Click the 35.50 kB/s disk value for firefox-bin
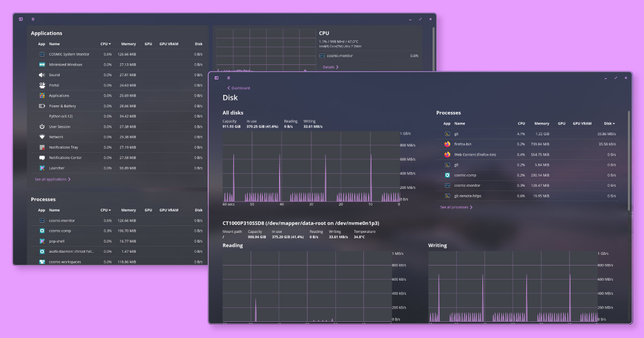 (x=607, y=144)
